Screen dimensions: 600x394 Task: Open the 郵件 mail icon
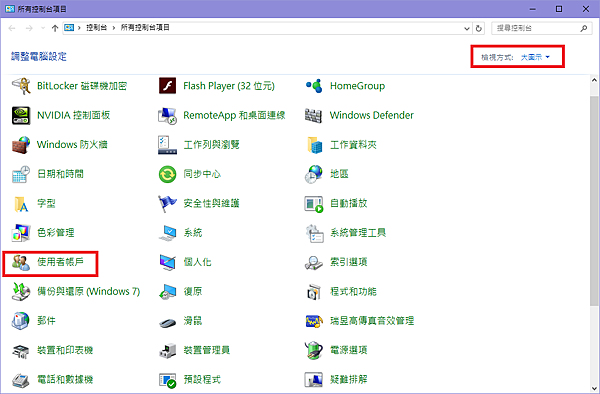(21, 321)
